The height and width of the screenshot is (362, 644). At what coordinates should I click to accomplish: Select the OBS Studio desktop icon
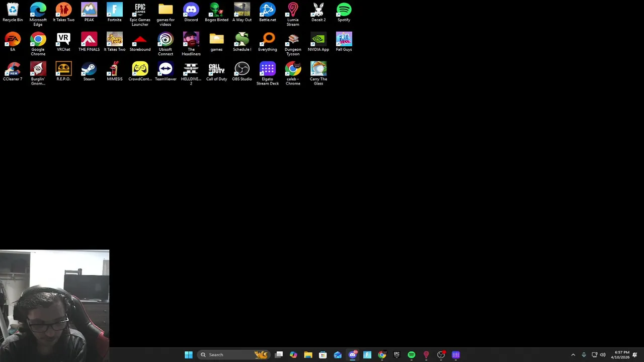pos(242,72)
